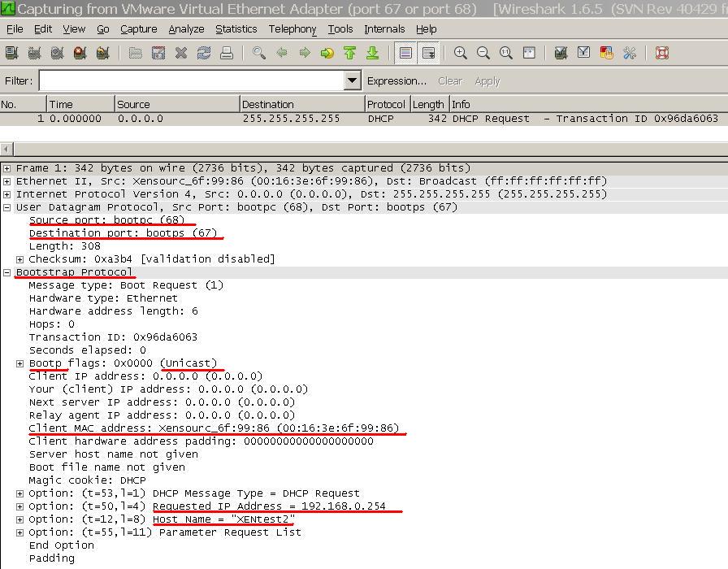Open the filter history dropdown arrow
Image resolution: width=728 pixels, height=569 pixels.
coord(352,80)
